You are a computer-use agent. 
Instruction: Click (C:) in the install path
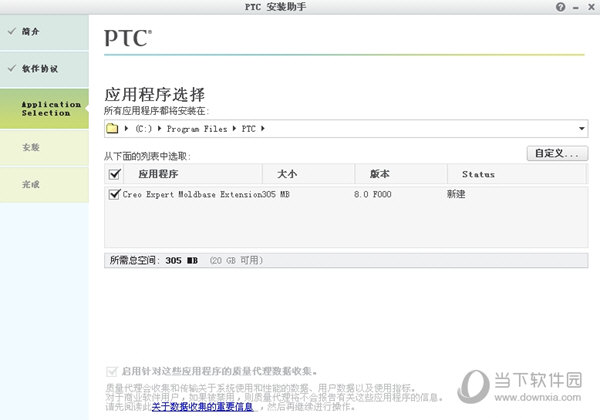pyautogui.click(x=143, y=129)
